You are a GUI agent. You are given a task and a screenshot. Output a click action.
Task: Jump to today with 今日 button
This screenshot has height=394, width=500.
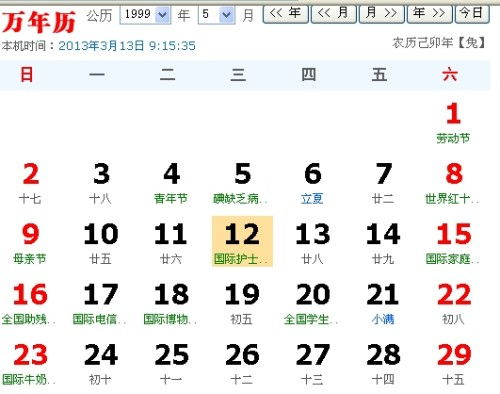tap(472, 14)
